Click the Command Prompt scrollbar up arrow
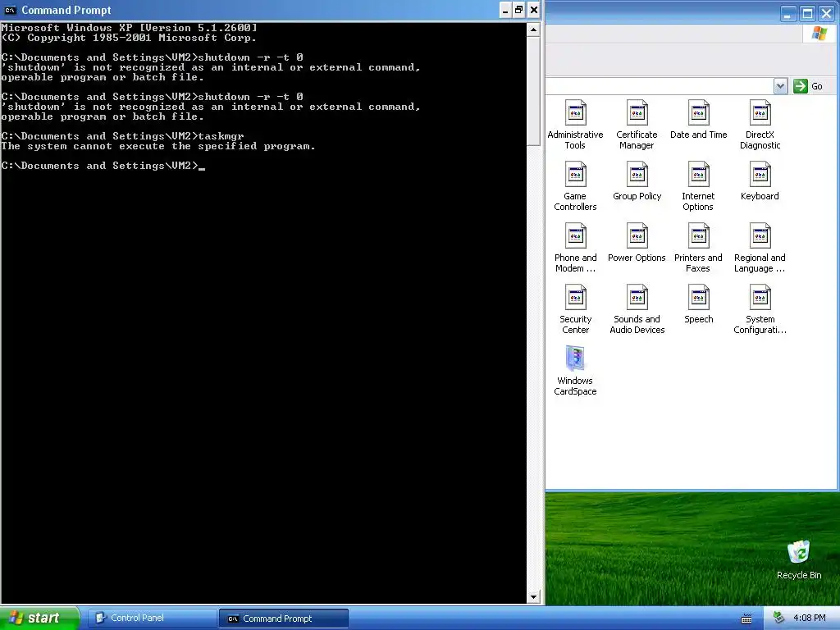The width and height of the screenshot is (840, 630). 533,30
